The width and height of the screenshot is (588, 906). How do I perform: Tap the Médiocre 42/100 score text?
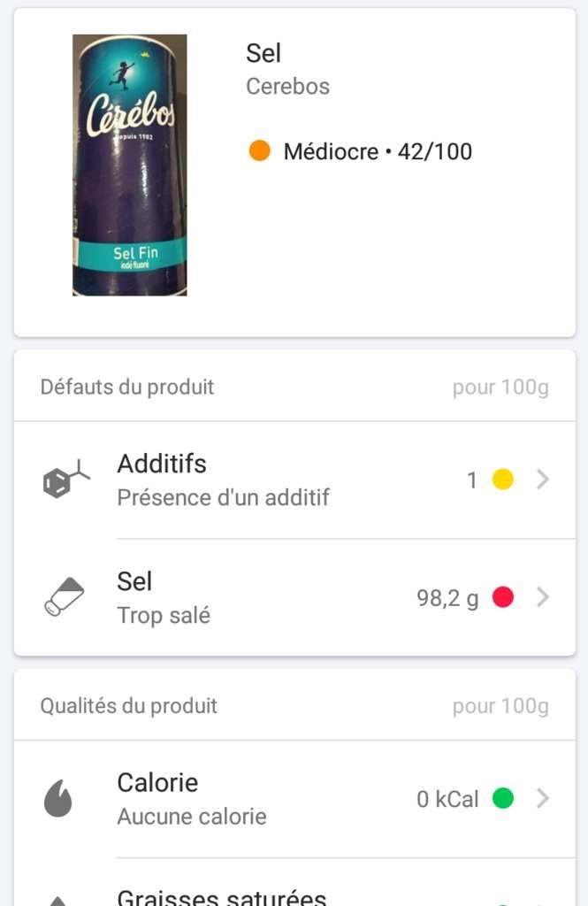pyautogui.click(x=378, y=151)
